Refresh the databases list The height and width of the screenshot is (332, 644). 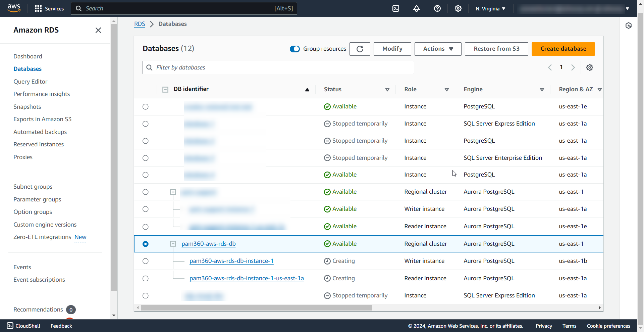click(x=360, y=49)
